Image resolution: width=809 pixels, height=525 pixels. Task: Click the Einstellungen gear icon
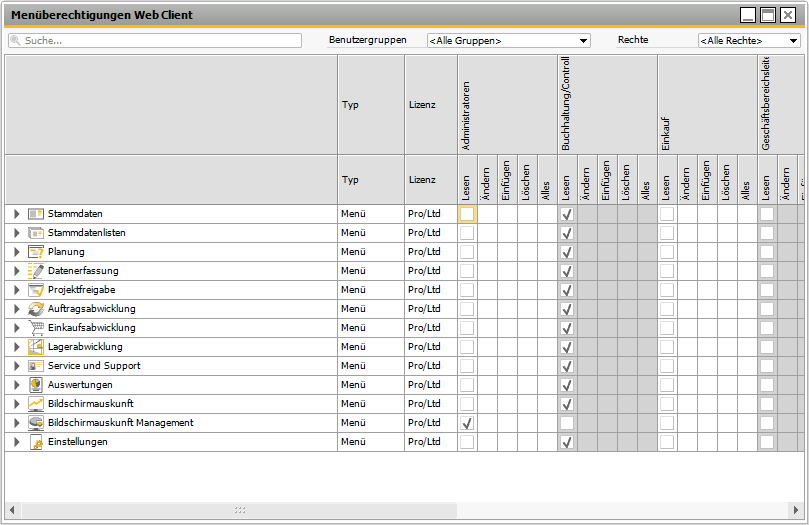click(x=36, y=442)
